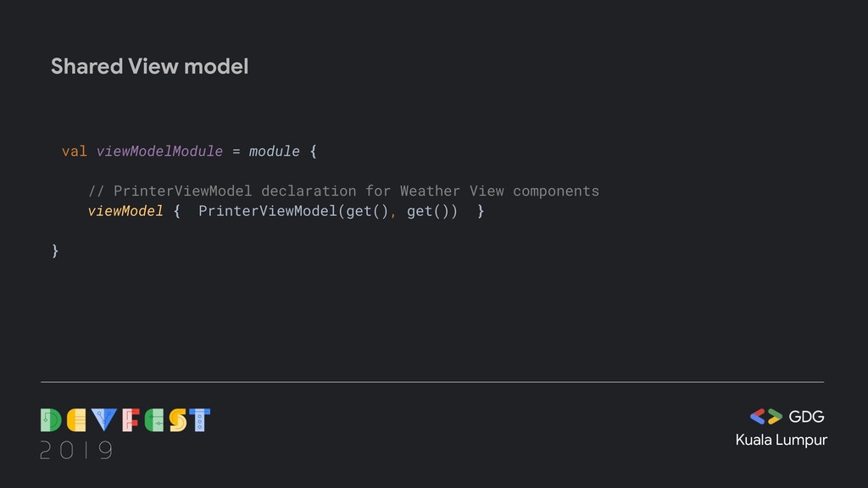Viewport: 868px width, 488px height.
Task: Click the red F letter in DevFest logo
Action: pyautogui.click(x=131, y=420)
